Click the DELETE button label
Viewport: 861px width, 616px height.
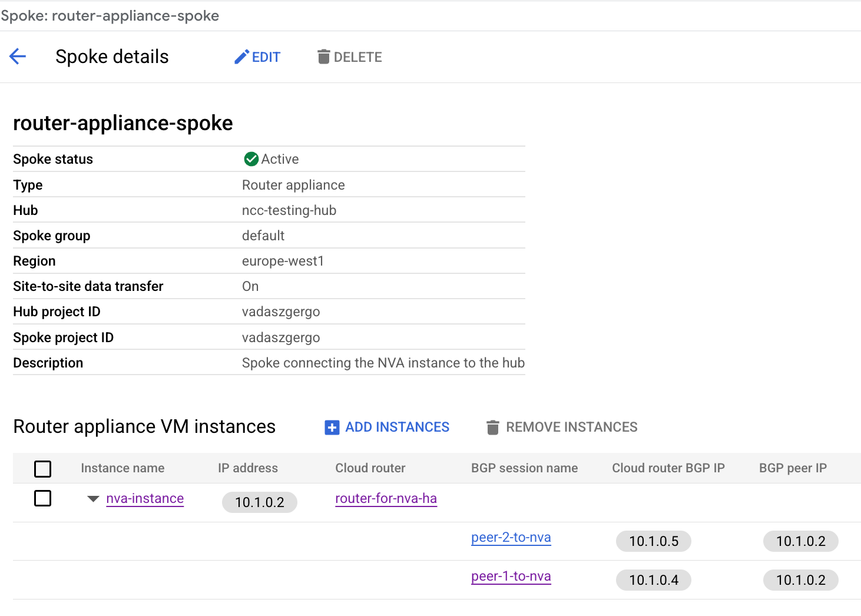click(357, 57)
